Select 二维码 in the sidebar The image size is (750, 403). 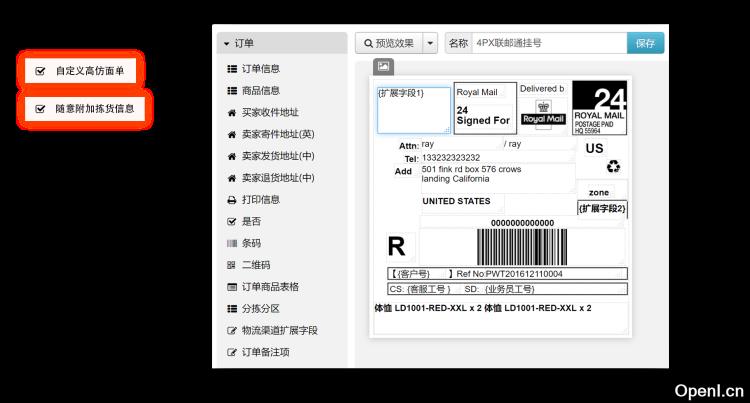(256, 265)
